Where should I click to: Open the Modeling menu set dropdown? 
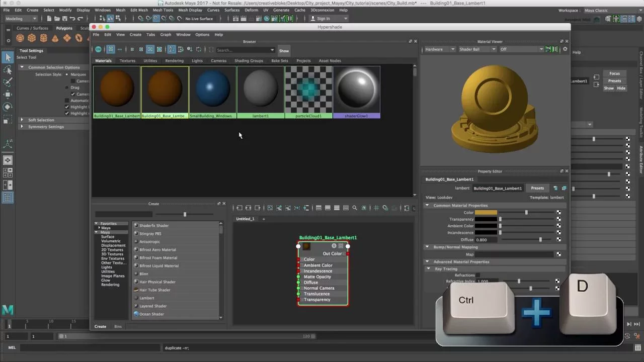point(20,19)
